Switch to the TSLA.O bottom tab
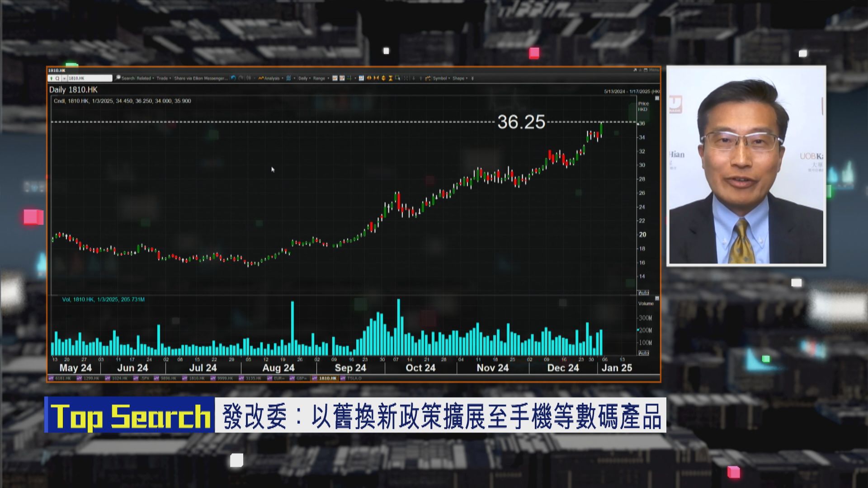 (351, 378)
